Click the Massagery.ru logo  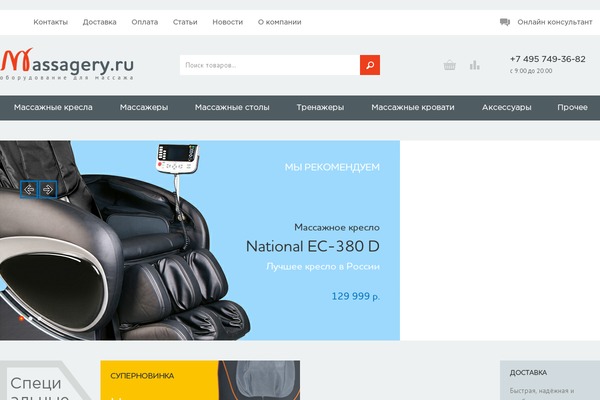[x=67, y=64]
